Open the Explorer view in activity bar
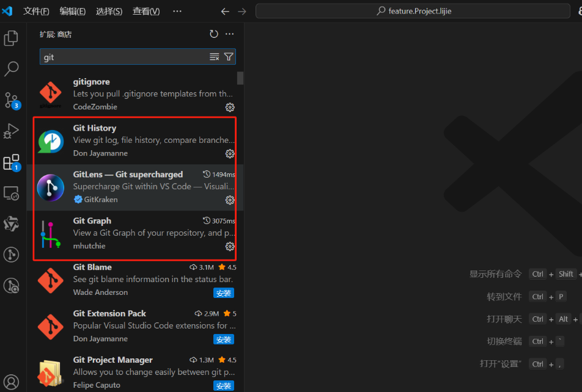 [x=11, y=38]
